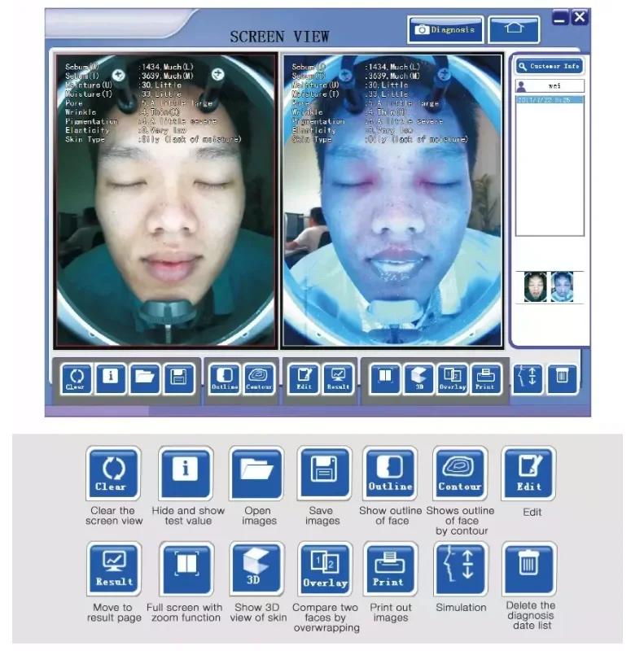Click the blue UV-light face photo panel
644x655 pixels.
click(392, 200)
